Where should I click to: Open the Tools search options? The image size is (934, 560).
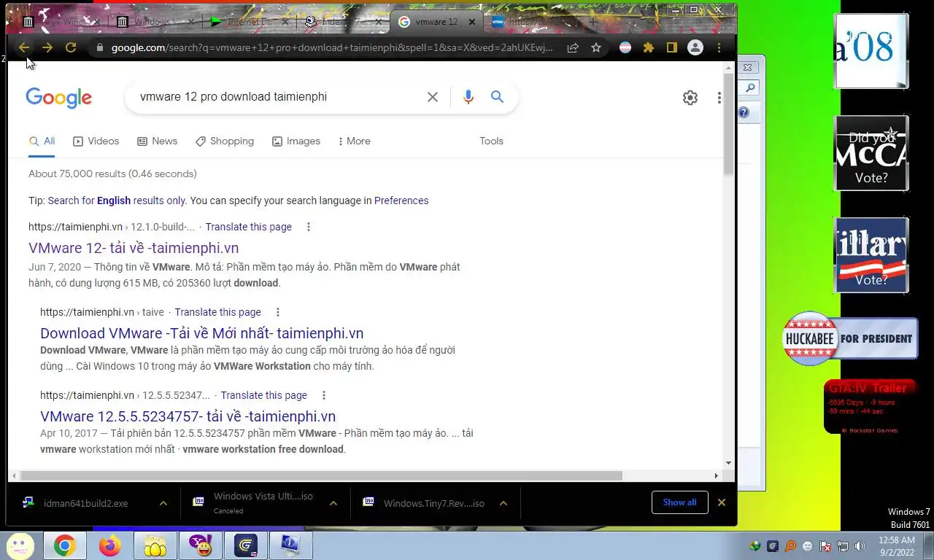(x=492, y=141)
